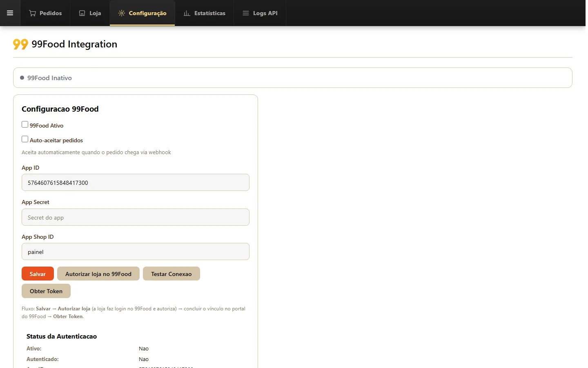Click the webhook auto-accept hint text
Image resolution: width=588 pixels, height=368 pixels.
96,152
